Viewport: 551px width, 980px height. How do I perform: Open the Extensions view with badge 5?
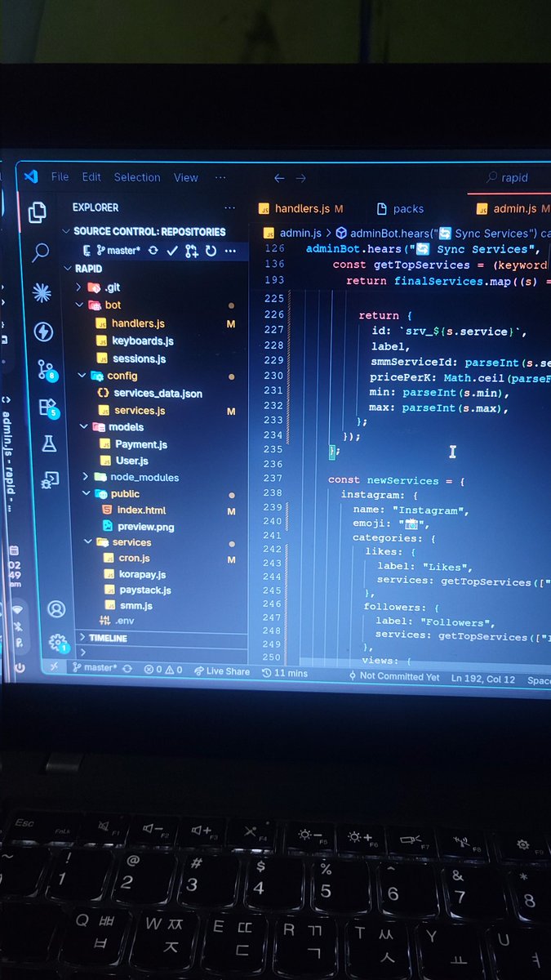click(48, 408)
